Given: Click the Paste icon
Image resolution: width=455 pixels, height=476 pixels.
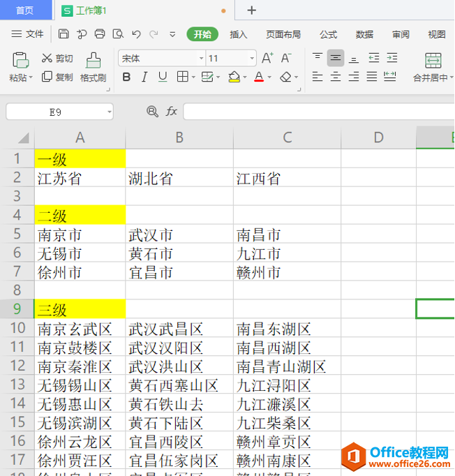Looking at the screenshot, I should pyautogui.click(x=20, y=60).
